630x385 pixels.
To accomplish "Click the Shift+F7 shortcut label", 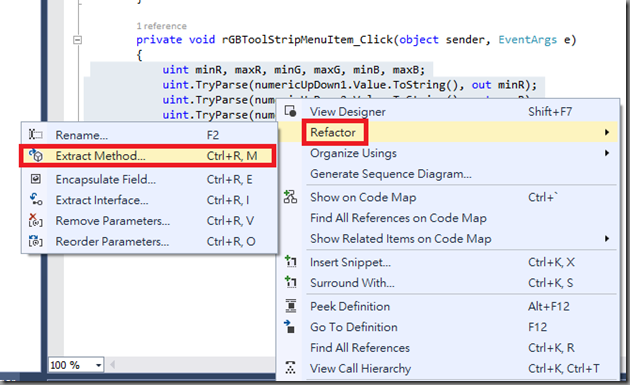I will tap(550, 112).
